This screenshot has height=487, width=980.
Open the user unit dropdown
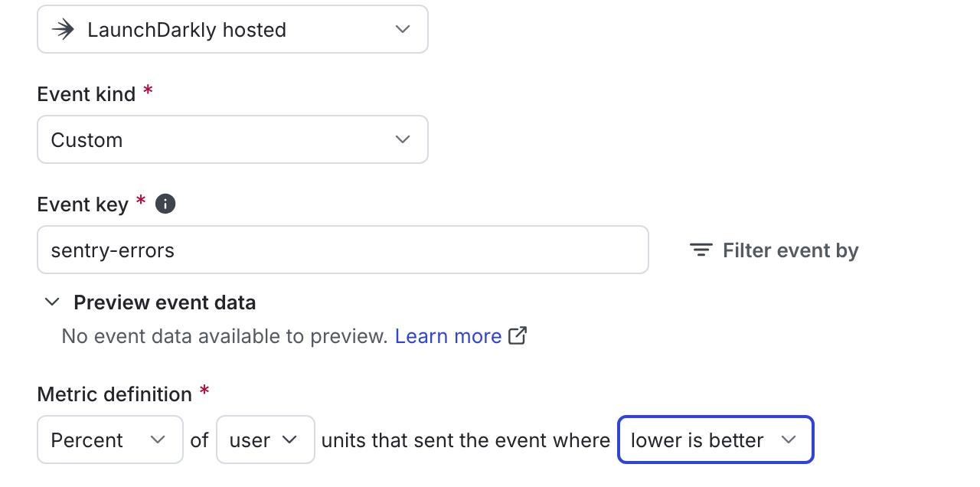(266, 440)
